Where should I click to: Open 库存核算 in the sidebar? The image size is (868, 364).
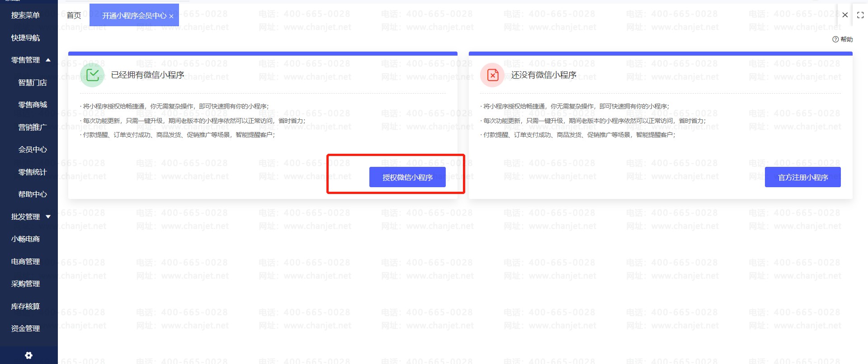pyautogui.click(x=25, y=306)
